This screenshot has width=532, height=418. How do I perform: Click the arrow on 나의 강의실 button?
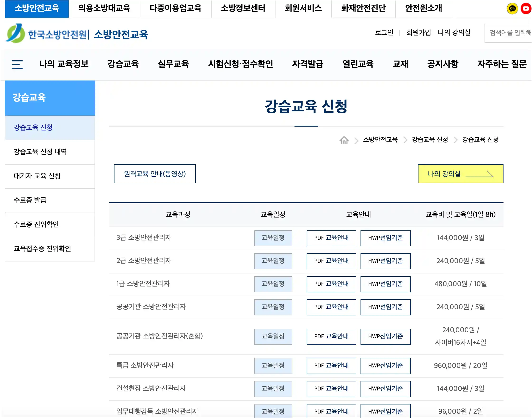tap(479, 174)
